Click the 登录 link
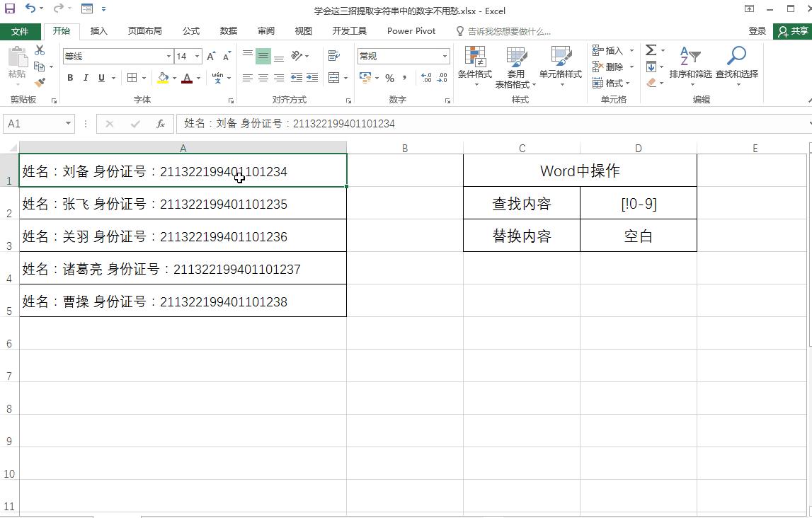 (756, 31)
